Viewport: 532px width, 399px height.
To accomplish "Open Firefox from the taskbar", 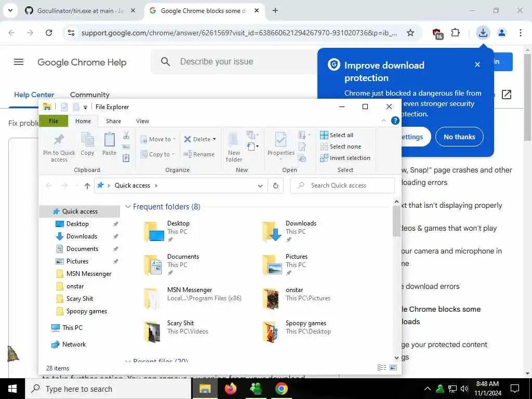I will pyautogui.click(x=231, y=389).
